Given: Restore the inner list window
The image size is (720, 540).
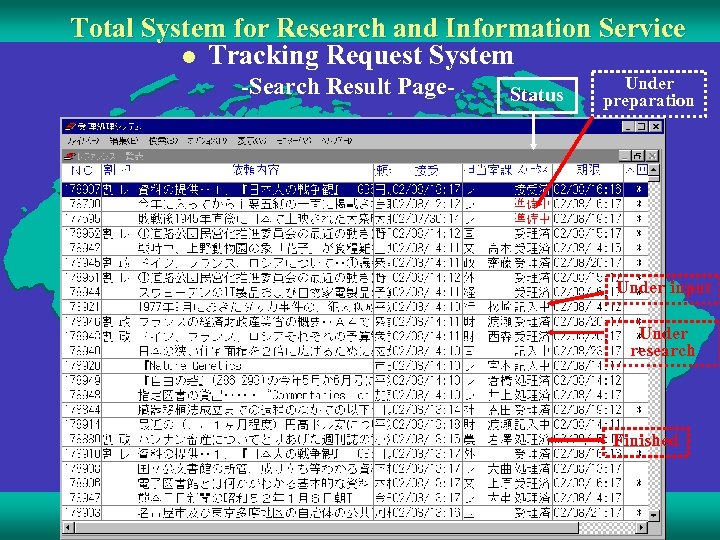Looking at the screenshot, I should pyautogui.click(x=637, y=156).
